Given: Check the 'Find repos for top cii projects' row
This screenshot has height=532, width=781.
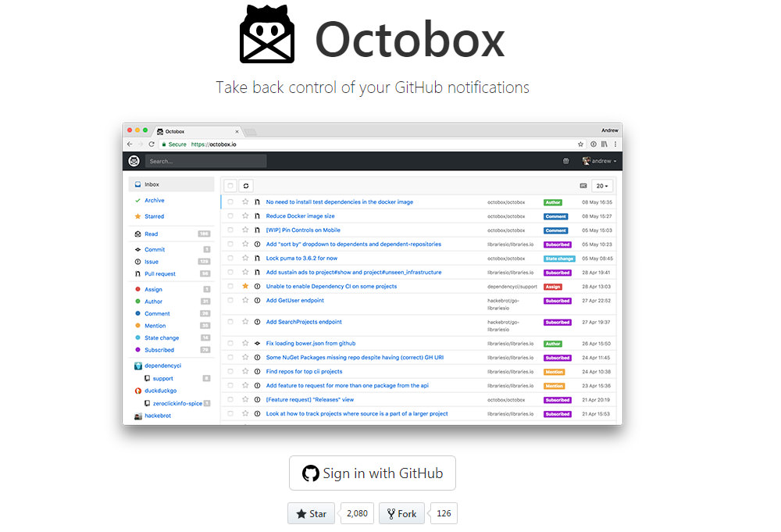Looking at the screenshot, I should coord(230,371).
